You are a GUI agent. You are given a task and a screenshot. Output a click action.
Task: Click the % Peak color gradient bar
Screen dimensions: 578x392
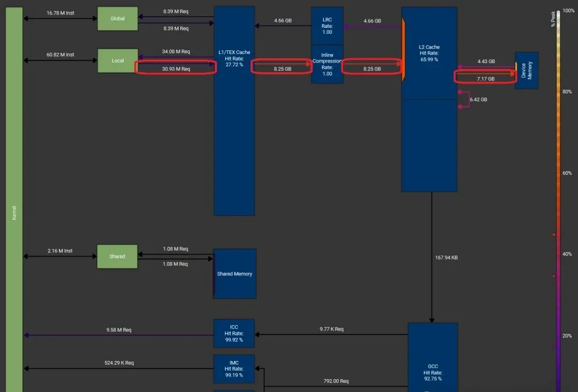pos(558,201)
